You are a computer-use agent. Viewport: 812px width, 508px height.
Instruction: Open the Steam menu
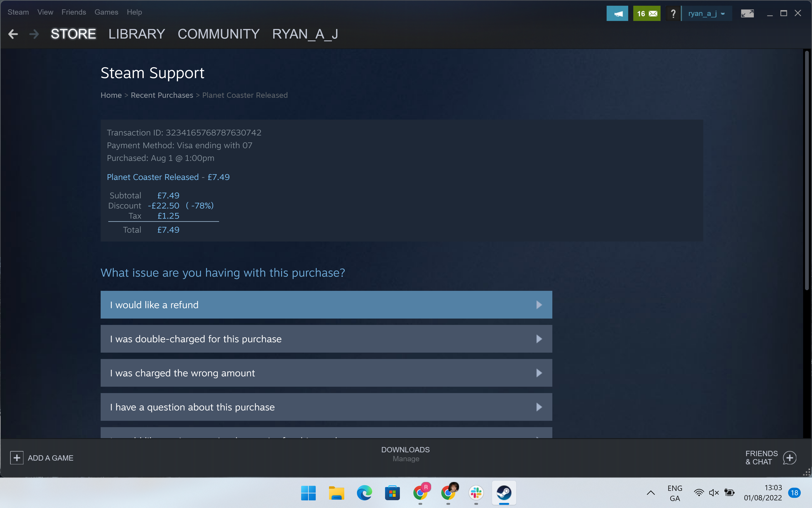click(18, 12)
